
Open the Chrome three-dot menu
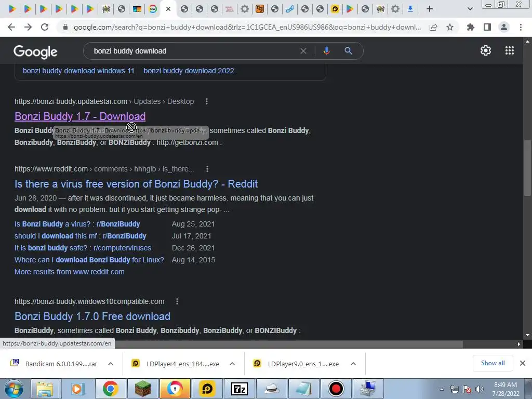(x=521, y=27)
